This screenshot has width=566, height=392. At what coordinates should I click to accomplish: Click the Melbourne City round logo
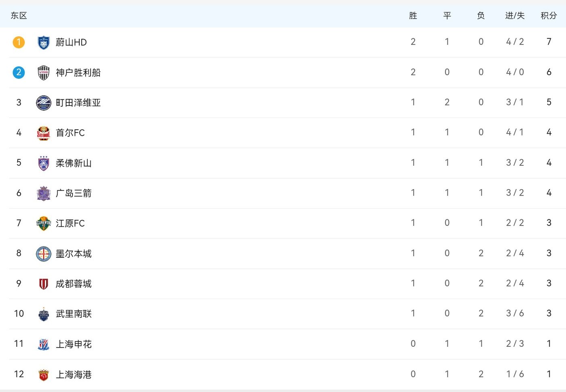(43, 253)
